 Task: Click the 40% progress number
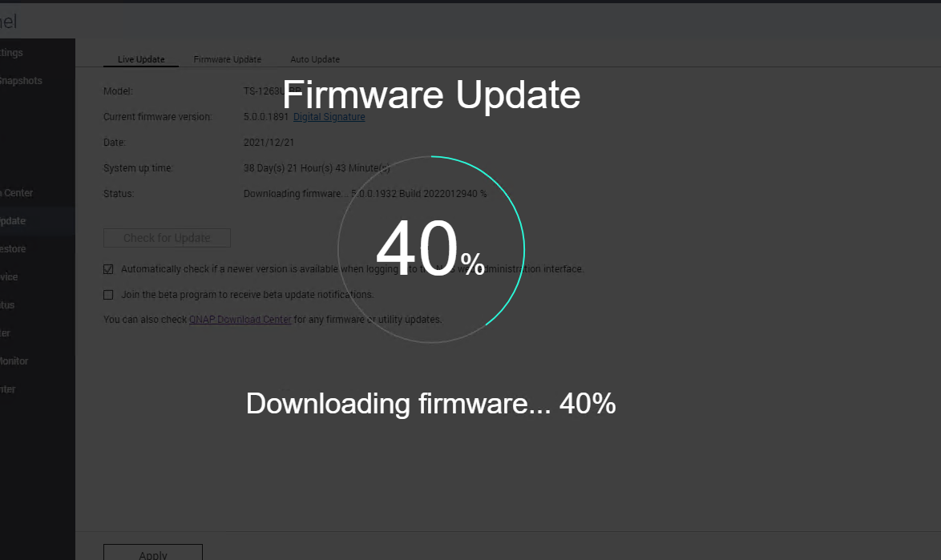click(430, 248)
